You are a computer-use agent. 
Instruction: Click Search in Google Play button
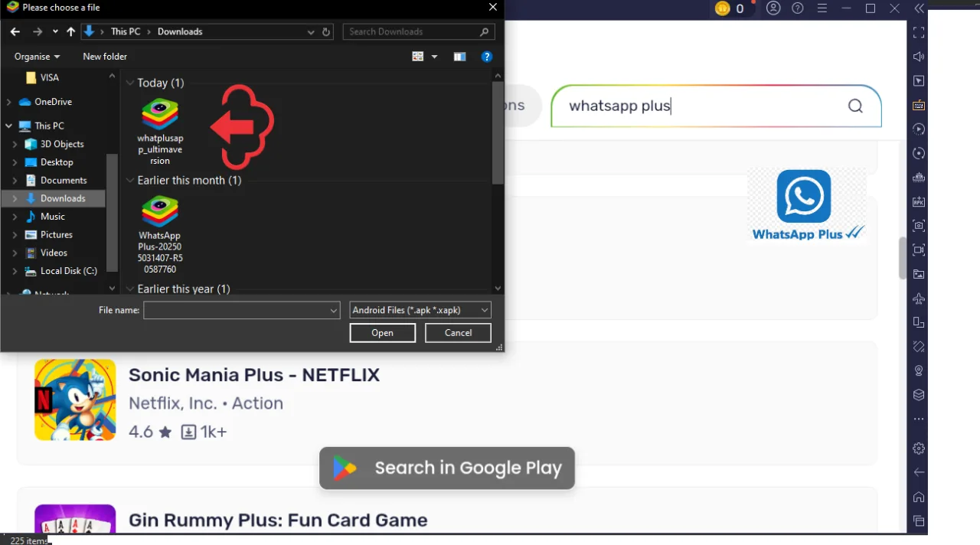pos(447,468)
